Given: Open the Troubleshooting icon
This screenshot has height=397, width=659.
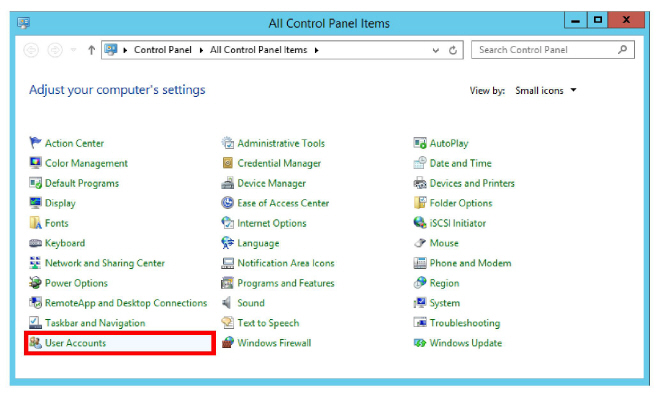Looking at the screenshot, I should [420, 322].
